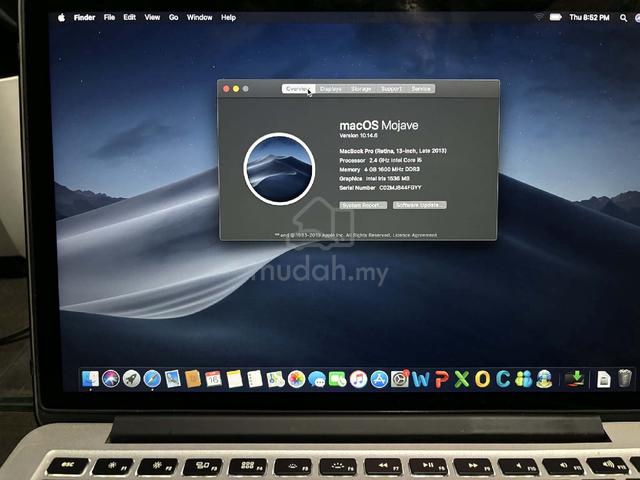The width and height of the screenshot is (640, 480).
Task: Open the Finder menu
Action: point(84,17)
